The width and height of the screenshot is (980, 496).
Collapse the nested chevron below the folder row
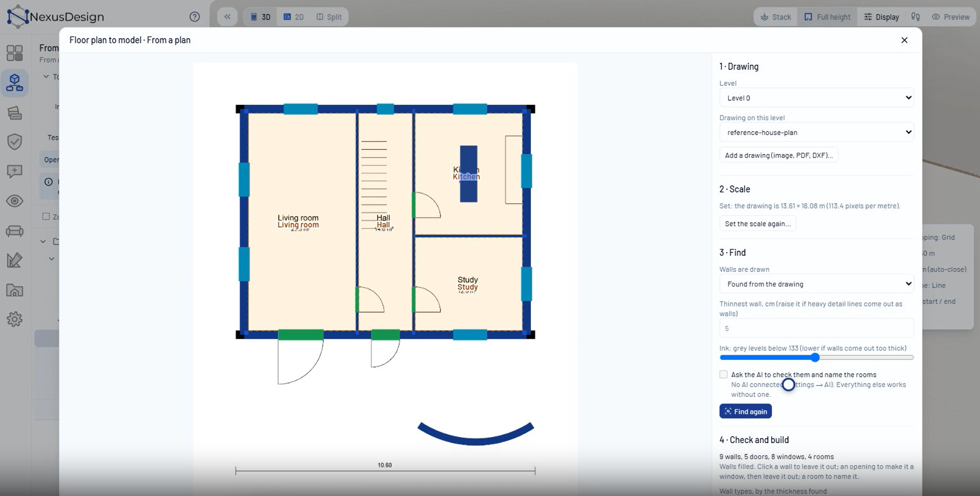tap(51, 259)
